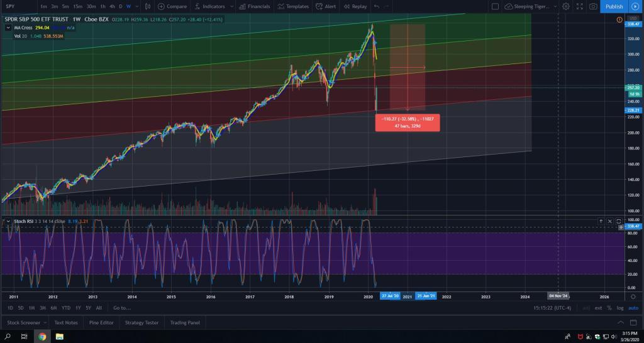644x343 pixels.
Task: Open the Alert creation icon
Action: (326, 6)
